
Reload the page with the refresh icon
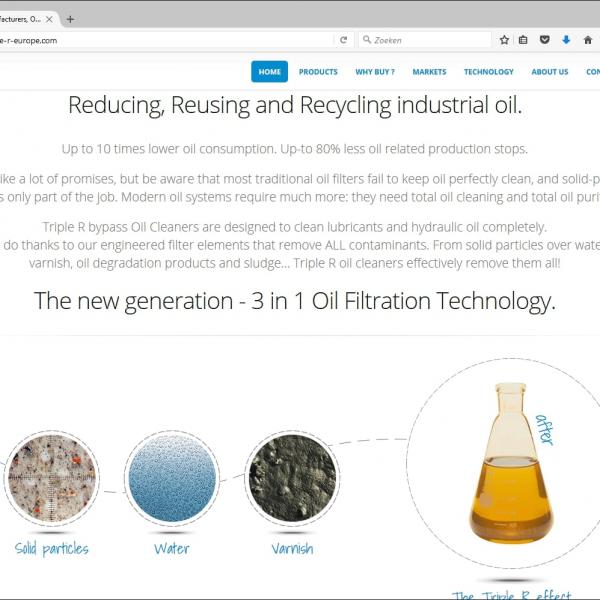[x=343, y=40]
